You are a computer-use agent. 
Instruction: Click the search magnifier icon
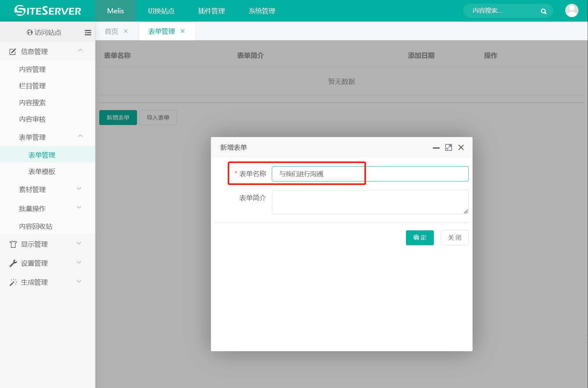point(544,11)
